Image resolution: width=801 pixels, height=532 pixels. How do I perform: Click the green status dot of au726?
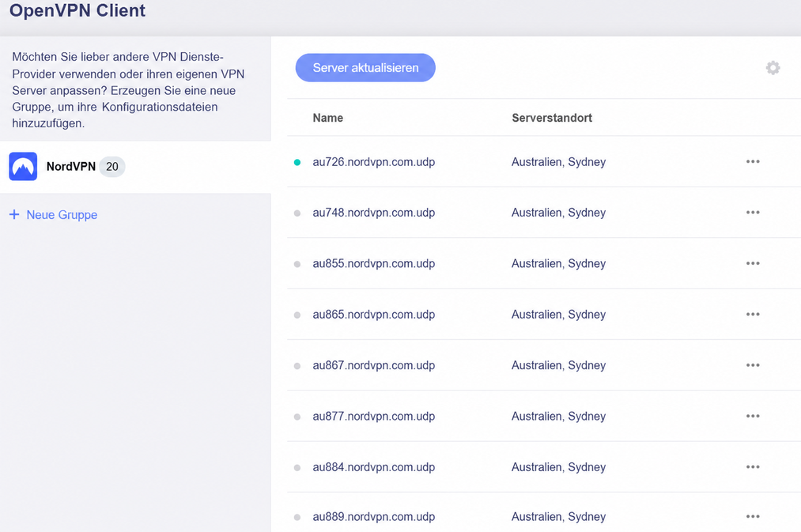(297, 162)
